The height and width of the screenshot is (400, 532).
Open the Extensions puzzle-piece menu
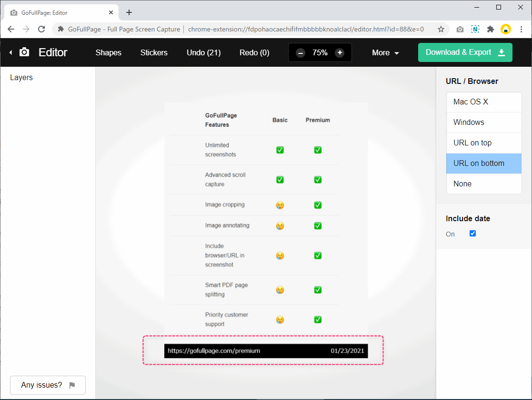click(490, 29)
